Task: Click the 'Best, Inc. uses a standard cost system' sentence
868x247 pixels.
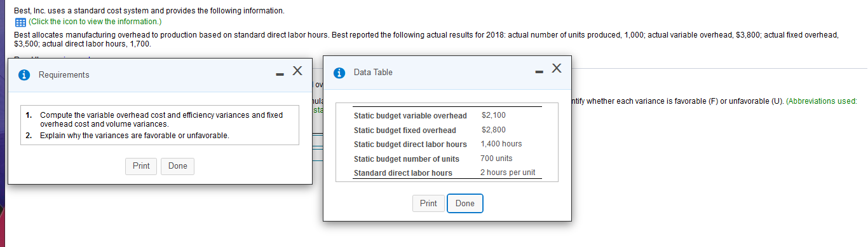Action: coord(149,11)
